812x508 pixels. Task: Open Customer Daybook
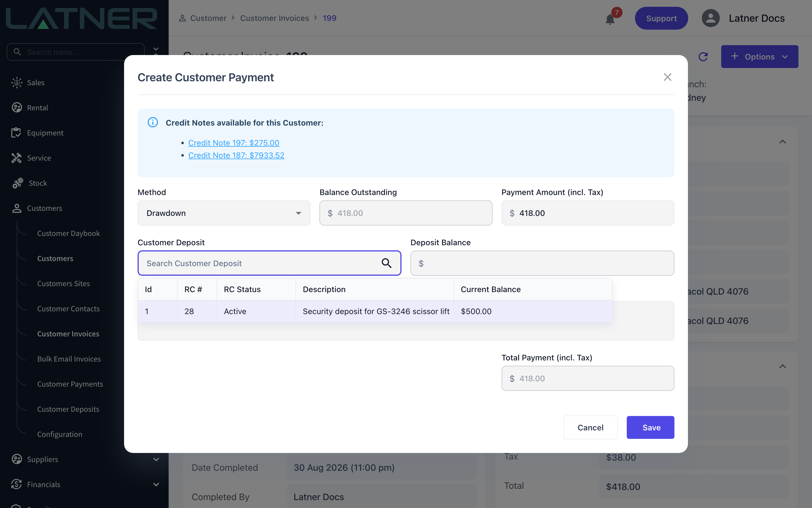click(x=69, y=233)
